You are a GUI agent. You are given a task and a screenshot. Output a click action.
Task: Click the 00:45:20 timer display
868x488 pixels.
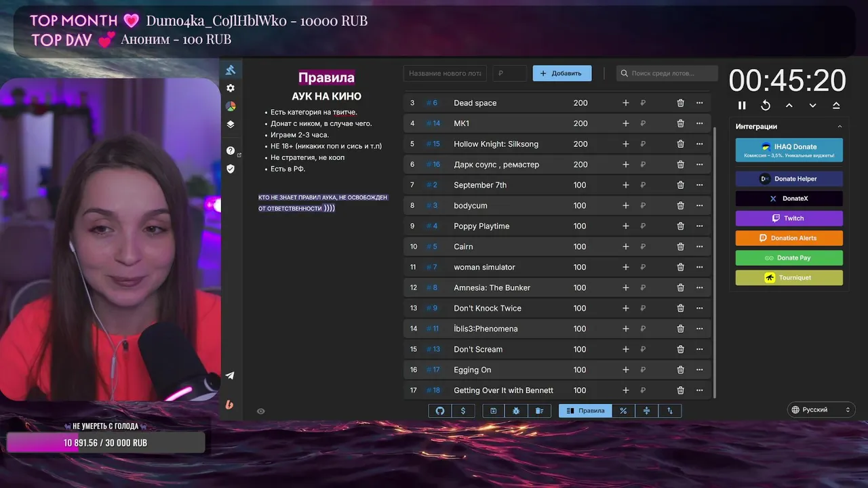tap(788, 81)
